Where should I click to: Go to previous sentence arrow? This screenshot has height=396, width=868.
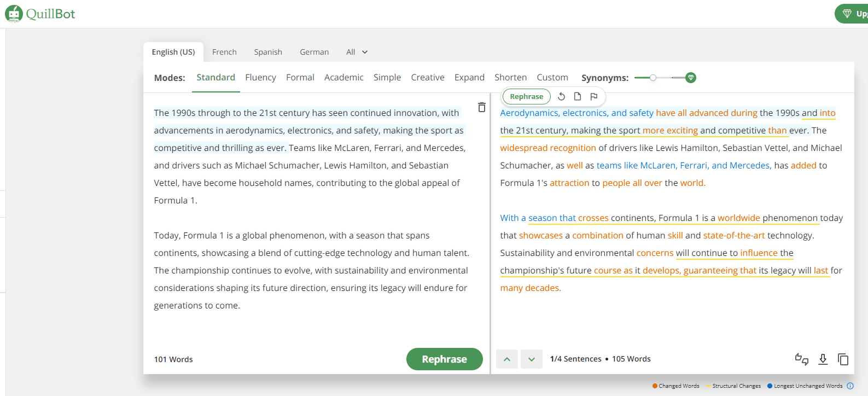pyautogui.click(x=507, y=359)
